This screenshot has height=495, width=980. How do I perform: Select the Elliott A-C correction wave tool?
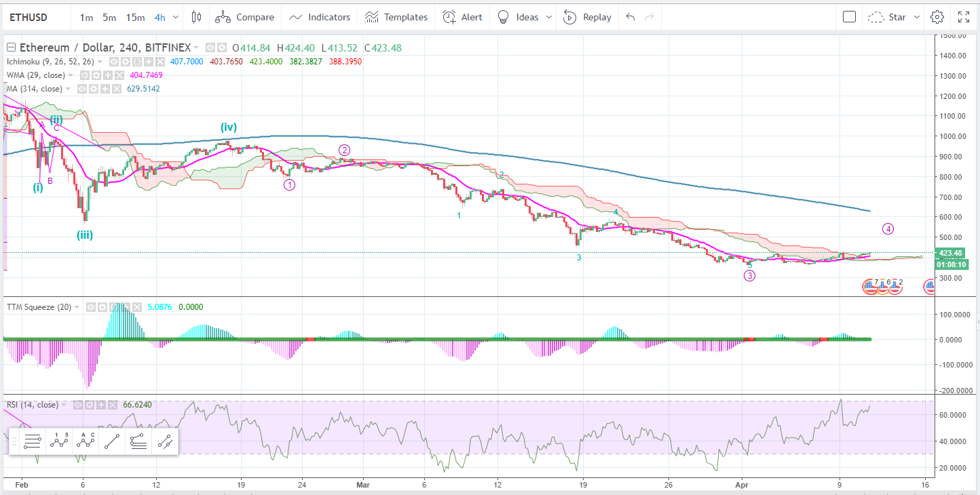[86, 441]
